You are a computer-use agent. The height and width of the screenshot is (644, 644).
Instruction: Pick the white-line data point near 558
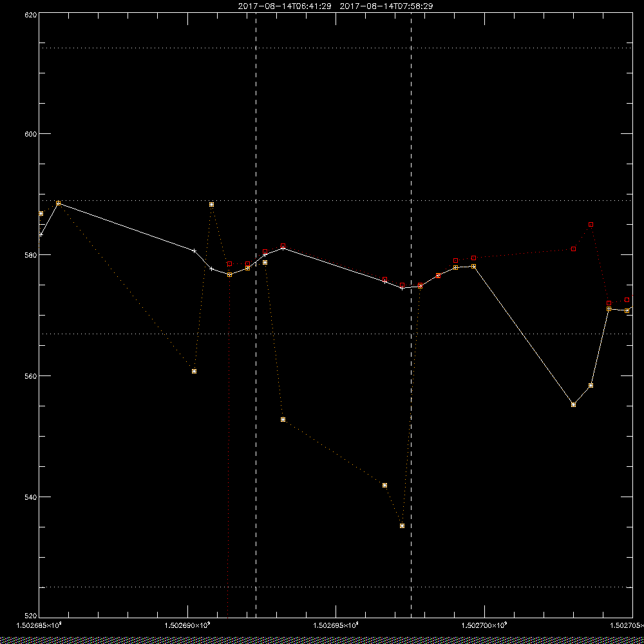tap(591, 385)
